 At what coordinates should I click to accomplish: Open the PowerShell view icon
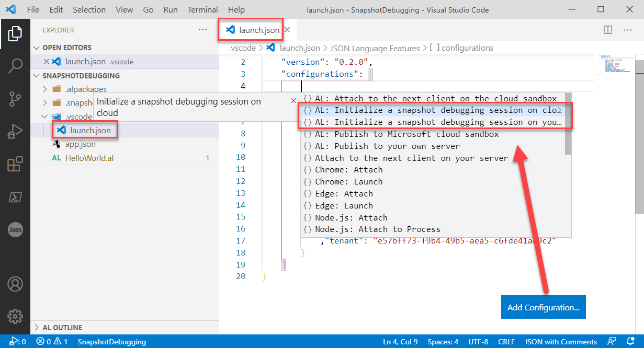15,197
